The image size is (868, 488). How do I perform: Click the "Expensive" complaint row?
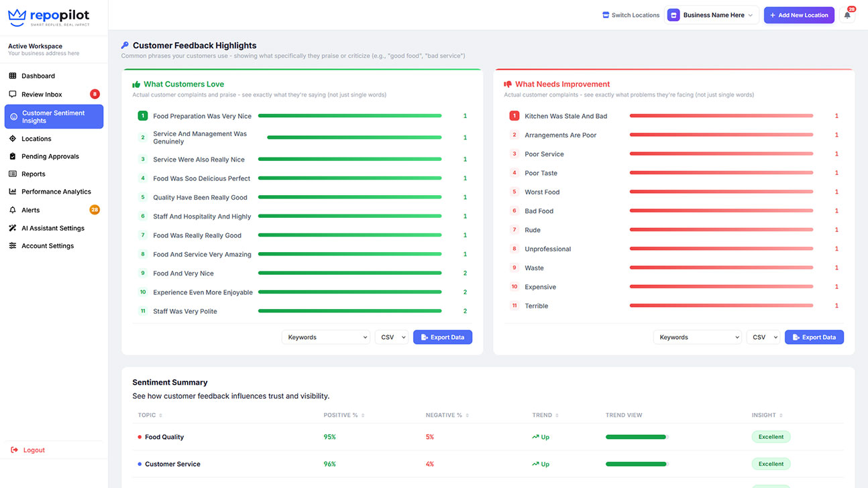(x=674, y=287)
